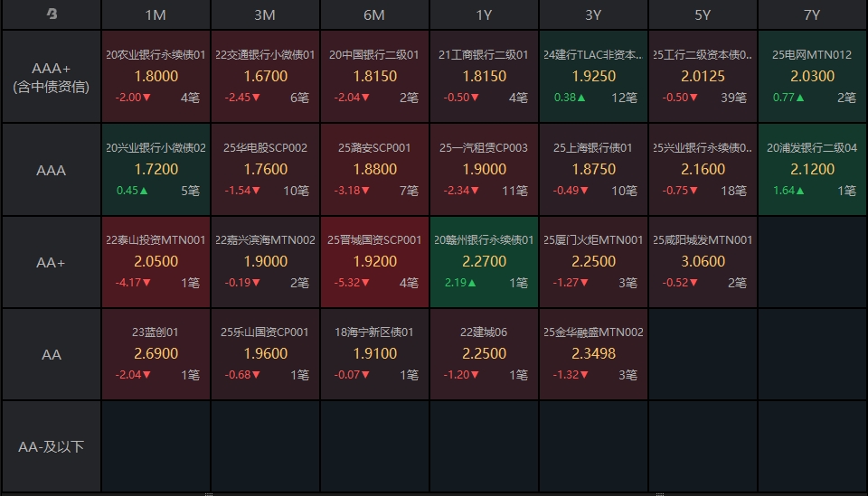Click the 2.3498 yield value
Image resolution: width=868 pixels, height=496 pixels.
(593, 353)
